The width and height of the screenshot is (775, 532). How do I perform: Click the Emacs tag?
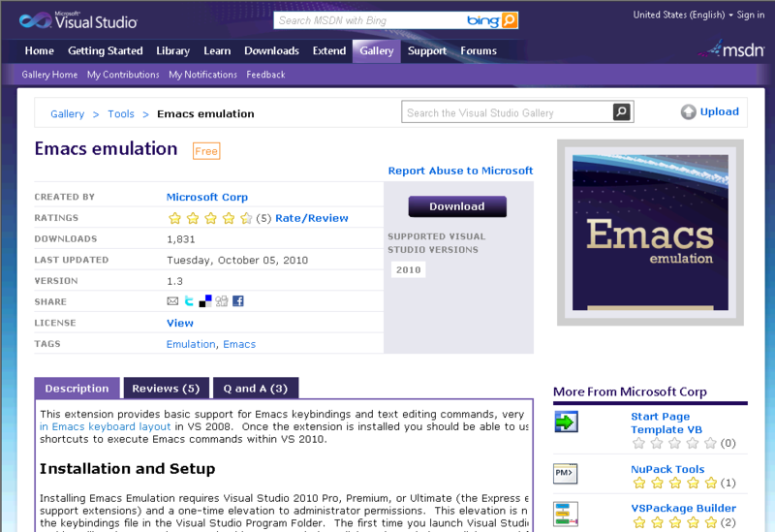(239, 344)
